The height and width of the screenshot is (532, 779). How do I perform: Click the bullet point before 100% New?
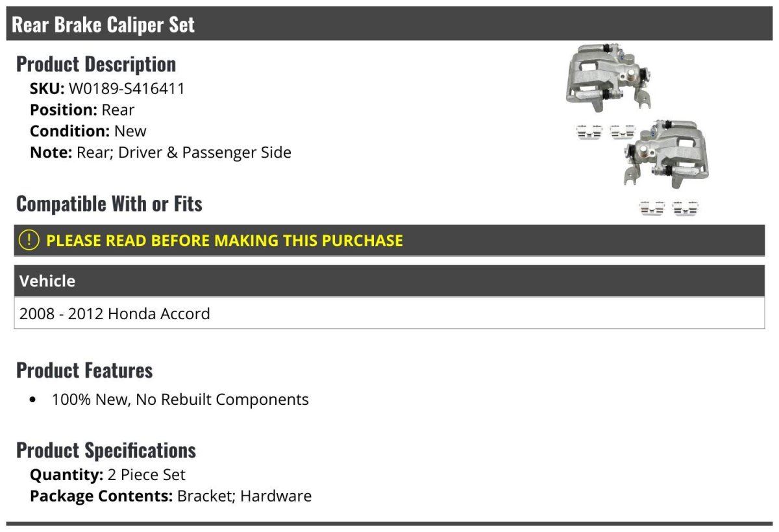point(33,400)
